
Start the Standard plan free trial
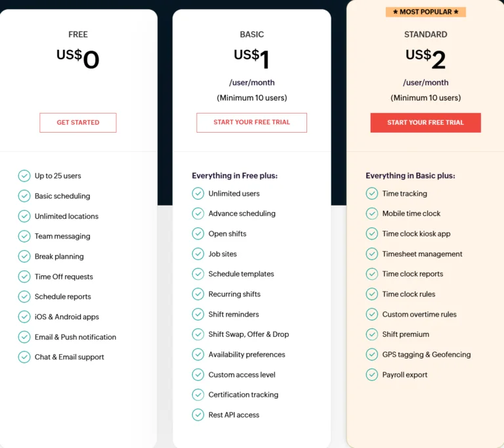tap(425, 123)
